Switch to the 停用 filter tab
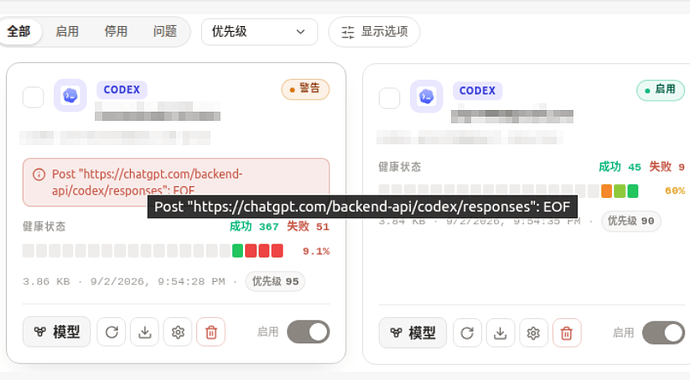The width and height of the screenshot is (690, 380). click(x=116, y=32)
